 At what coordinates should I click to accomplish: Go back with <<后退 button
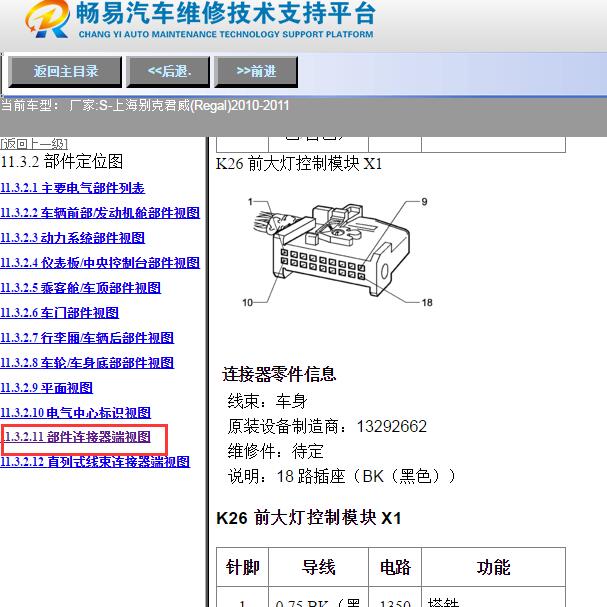click(168, 72)
